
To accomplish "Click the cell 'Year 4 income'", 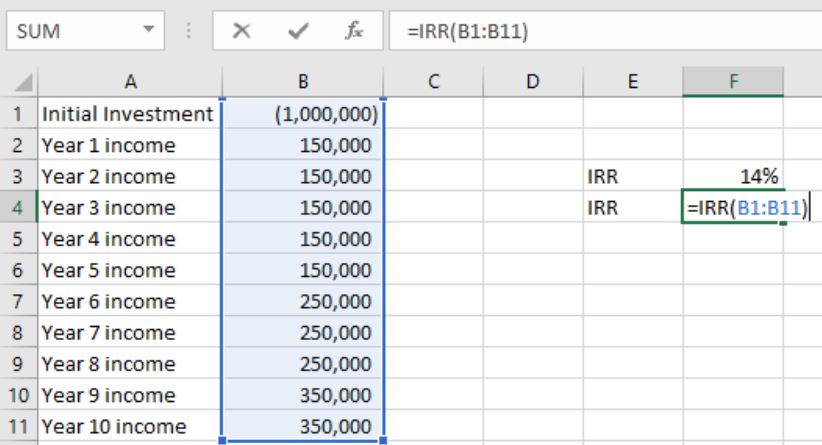I will click(x=130, y=238).
